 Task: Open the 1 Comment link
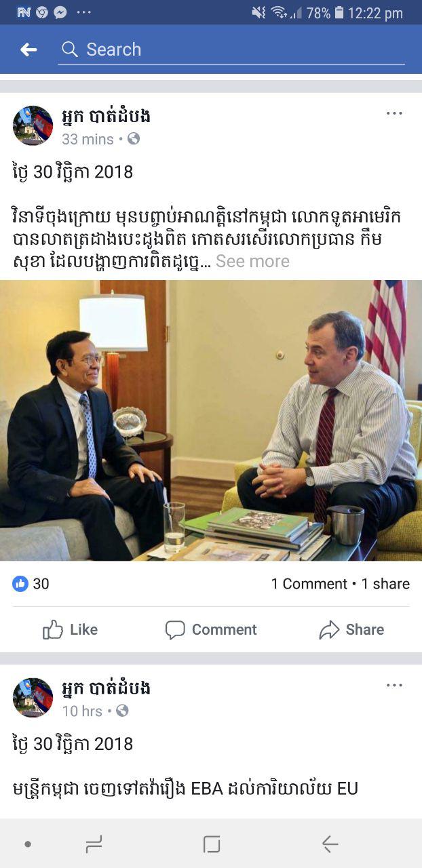coord(309,584)
